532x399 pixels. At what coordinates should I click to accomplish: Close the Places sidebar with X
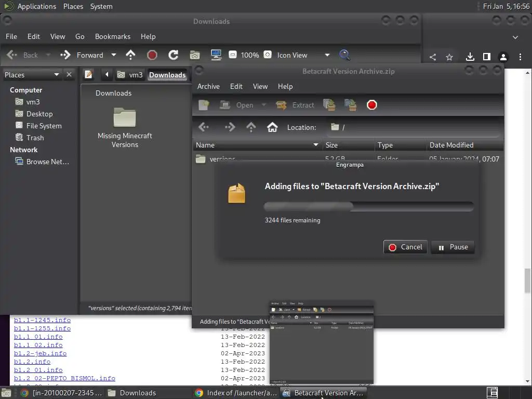(x=69, y=74)
